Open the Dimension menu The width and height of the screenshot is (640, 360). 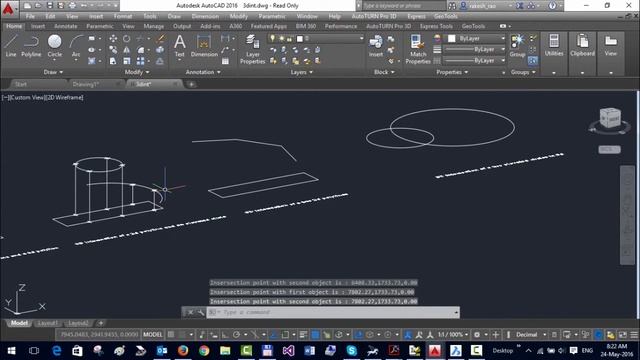205,16
